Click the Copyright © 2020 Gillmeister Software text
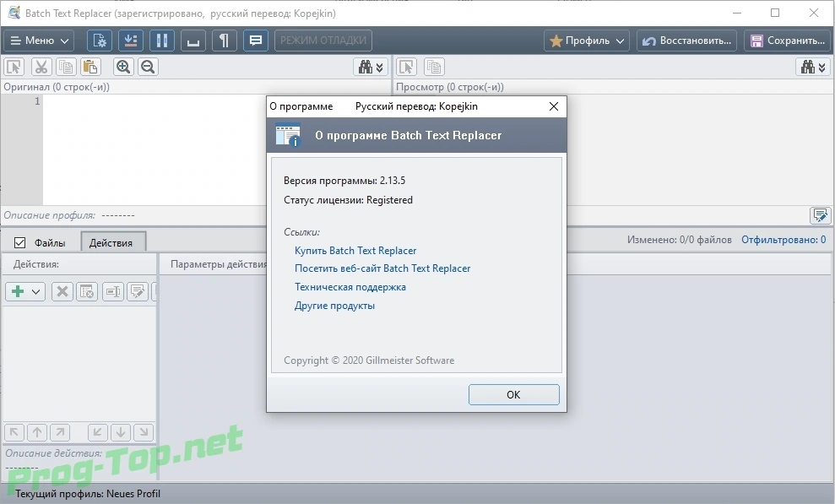 (x=369, y=360)
